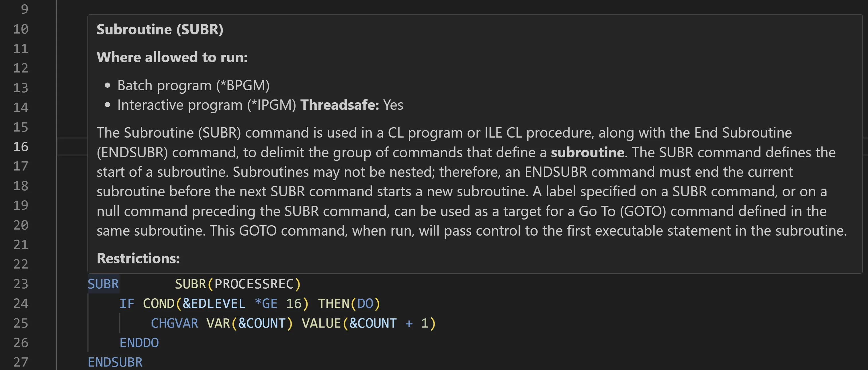Image resolution: width=868 pixels, height=370 pixels.
Task: Click the ENDSUBR keyword on line 27
Action: click(x=115, y=362)
